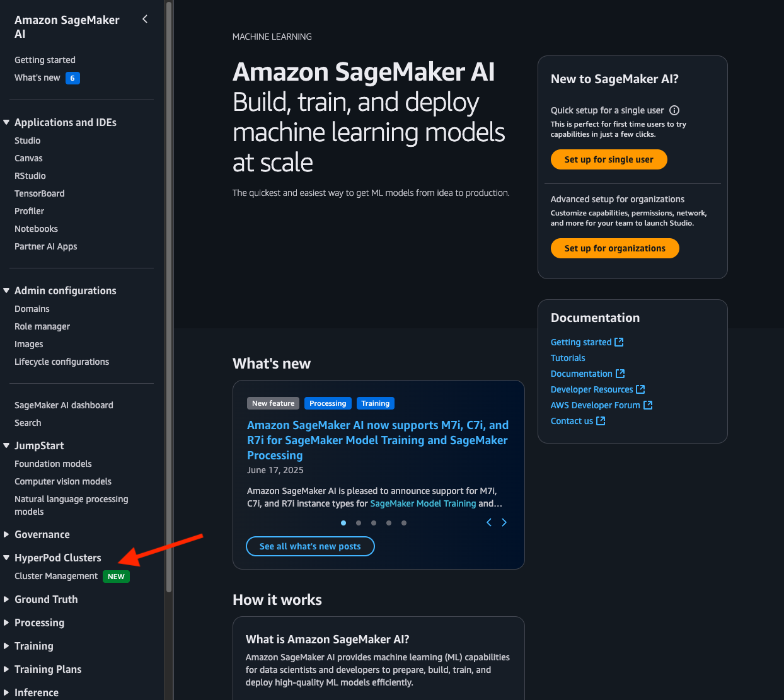The height and width of the screenshot is (700, 784).
Task: Go to previous What's new post arrow
Action: pyautogui.click(x=489, y=522)
